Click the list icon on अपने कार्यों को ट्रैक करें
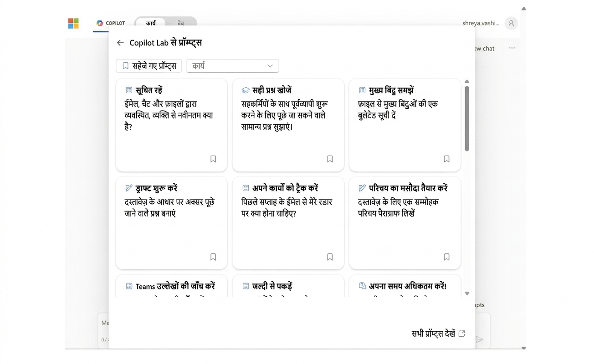Image resolution: width=594 pixels, height=364 pixels. pos(246,188)
